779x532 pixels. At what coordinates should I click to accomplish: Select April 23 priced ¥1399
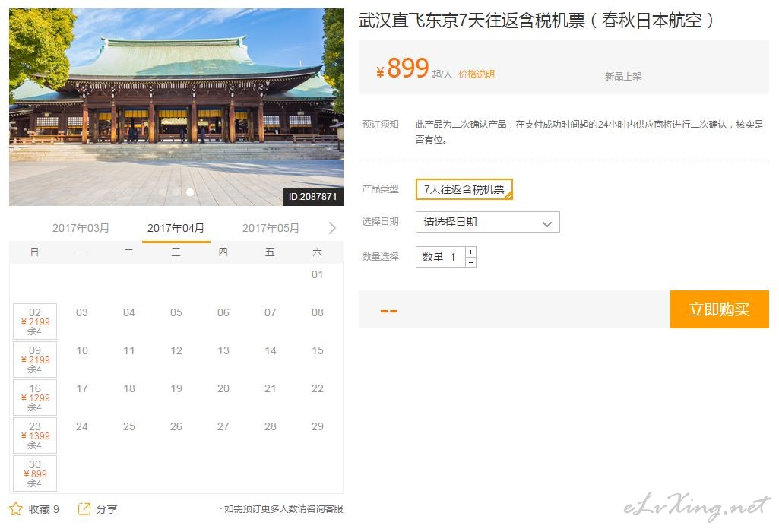(x=35, y=435)
